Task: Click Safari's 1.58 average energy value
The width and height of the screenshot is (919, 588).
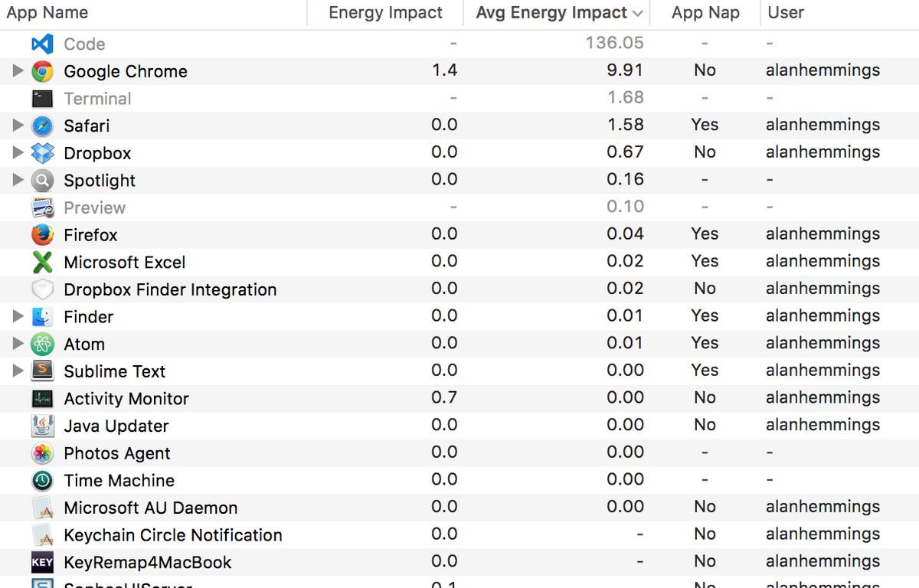Action: (625, 125)
